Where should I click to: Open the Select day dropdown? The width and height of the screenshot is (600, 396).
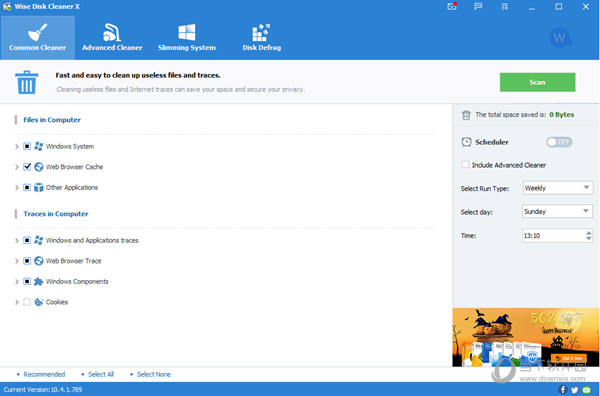click(x=558, y=211)
